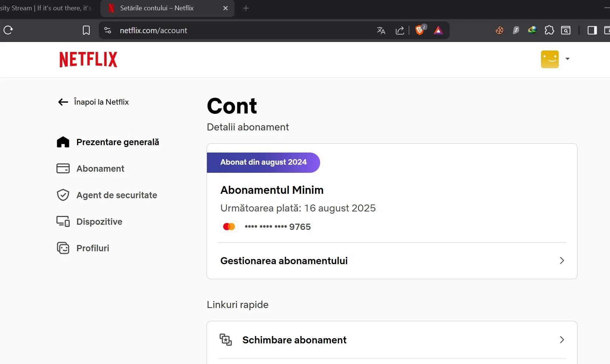The width and height of the screenshot is (610, 364).
Task: Reload the page with browser refresh
Action: click(8, 30)
